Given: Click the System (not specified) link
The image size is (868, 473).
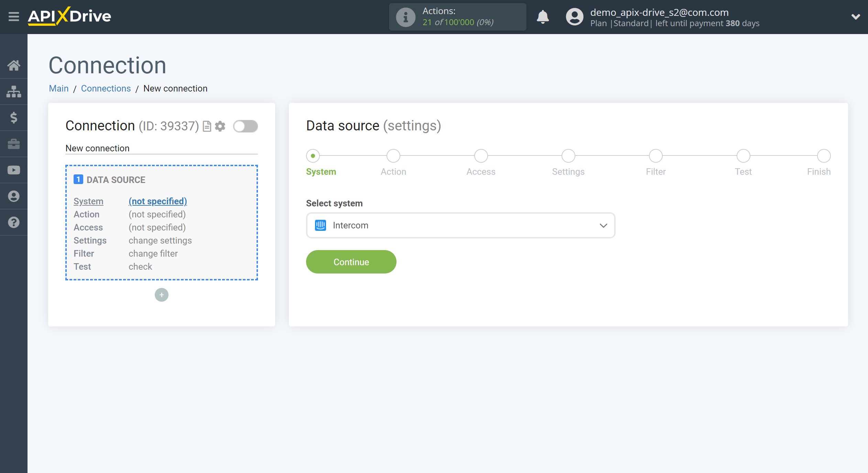Looking at the screenshot, I should tap(158, 201).
